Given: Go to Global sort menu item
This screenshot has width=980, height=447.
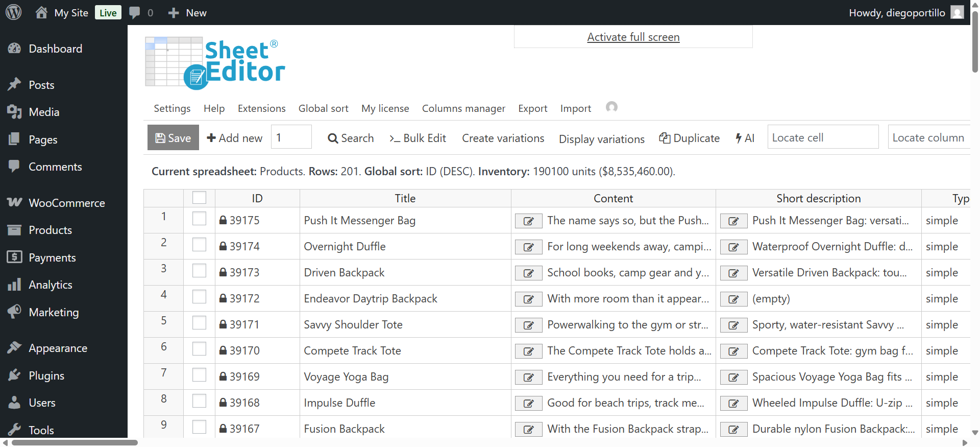Looking at the screenshot, I should [x=323, y=108].
